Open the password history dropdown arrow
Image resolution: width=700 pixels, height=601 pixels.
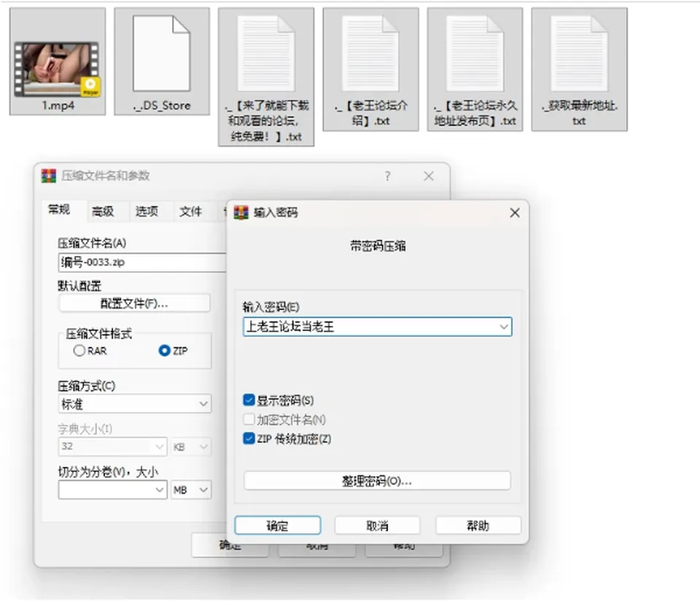click(504, 327)
